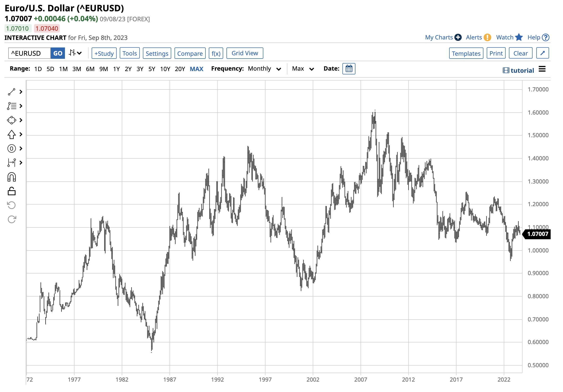Toggle the magnet snap mode
Image resolution: width=563 pixels, height=392 pixels.
pos(12,177)
